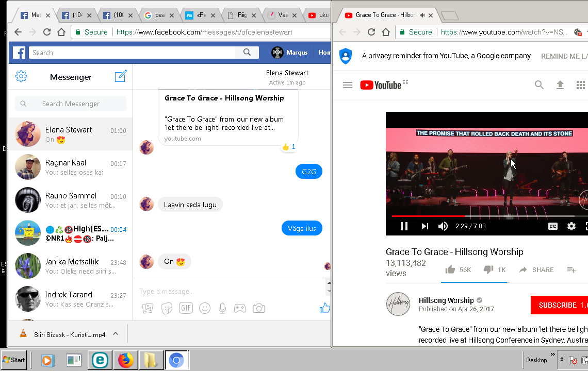Open the games controller icon
This screenshot has height=371, width=588.
[240, 309]
